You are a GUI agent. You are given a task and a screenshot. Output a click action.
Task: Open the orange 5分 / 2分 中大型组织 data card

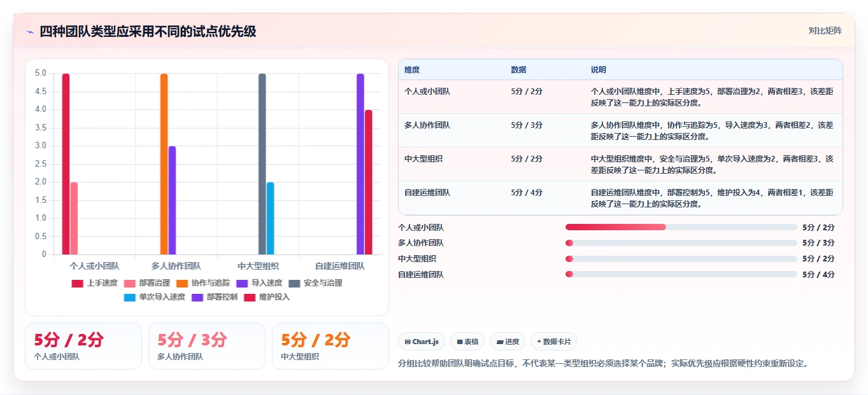331,346
